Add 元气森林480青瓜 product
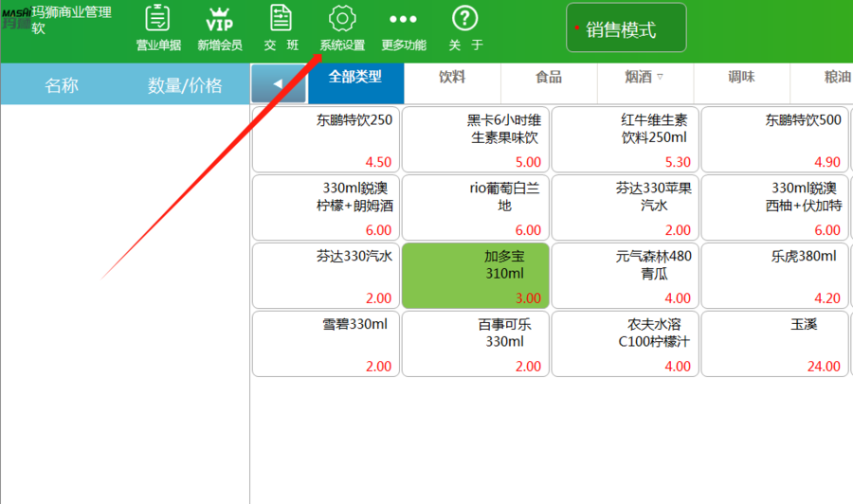 click(626, 276)
